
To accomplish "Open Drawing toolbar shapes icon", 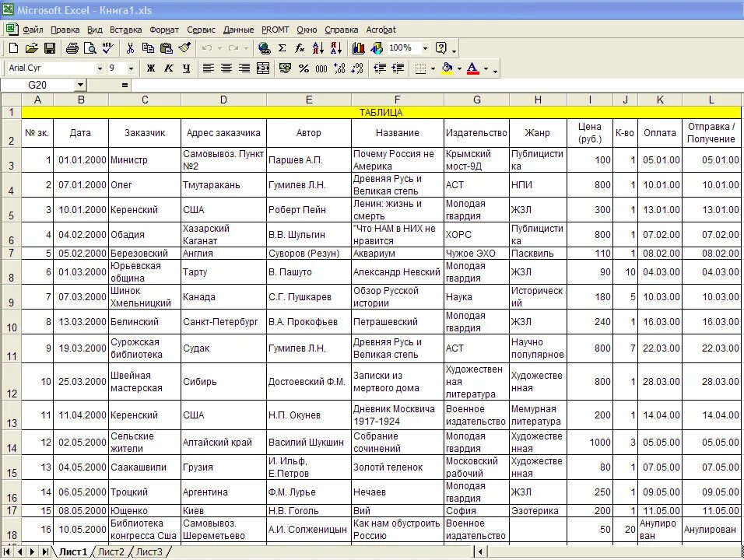I will 377,48.
